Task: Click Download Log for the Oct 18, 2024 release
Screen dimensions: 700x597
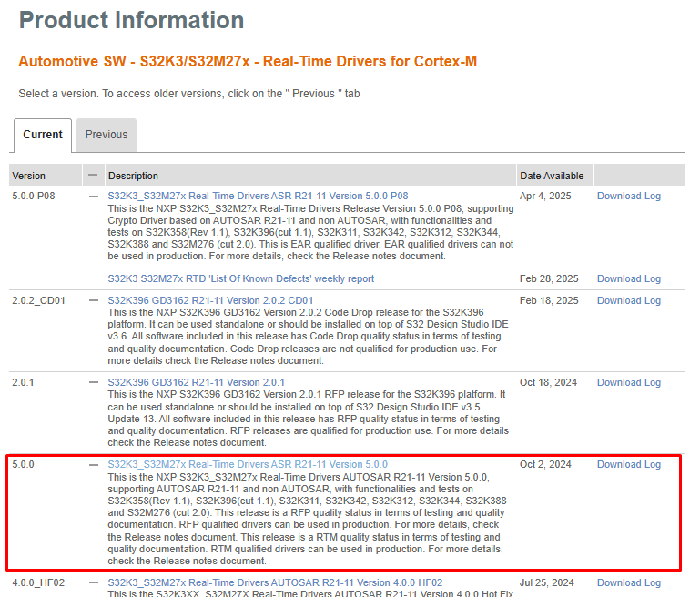Action: (628, 382)
